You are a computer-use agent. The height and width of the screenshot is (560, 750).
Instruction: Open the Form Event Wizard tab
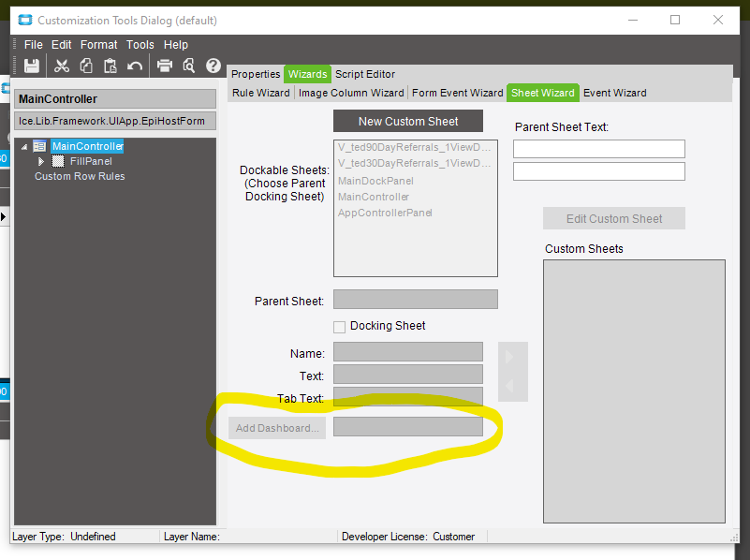[457, 93]
